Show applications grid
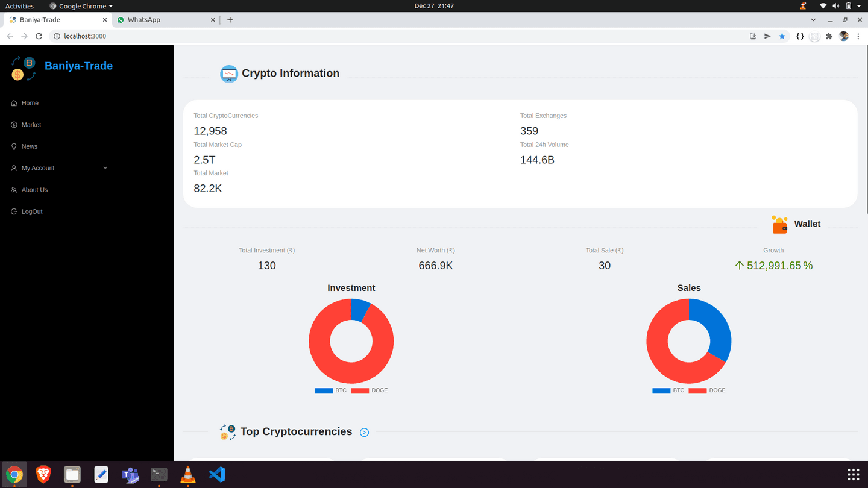 (854, 474)
